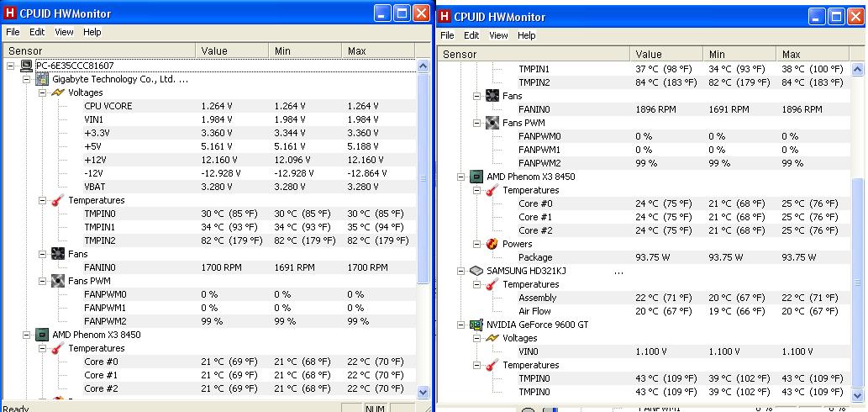The width and height of the screenshot is (868, 412).
Task: Click the HWMonitor logo in right window title bar
Action: point(445,17)
